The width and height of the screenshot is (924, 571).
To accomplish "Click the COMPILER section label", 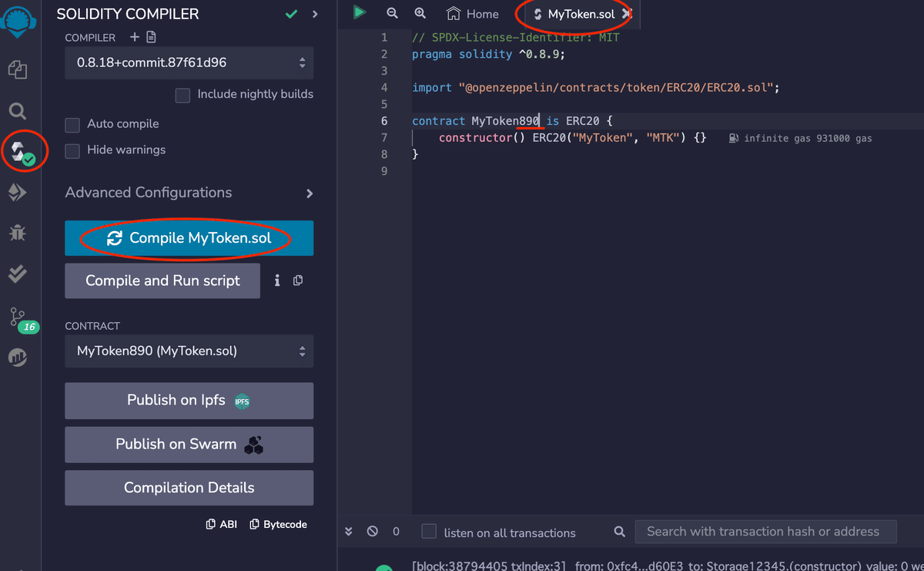I will [x=90, y=38].
